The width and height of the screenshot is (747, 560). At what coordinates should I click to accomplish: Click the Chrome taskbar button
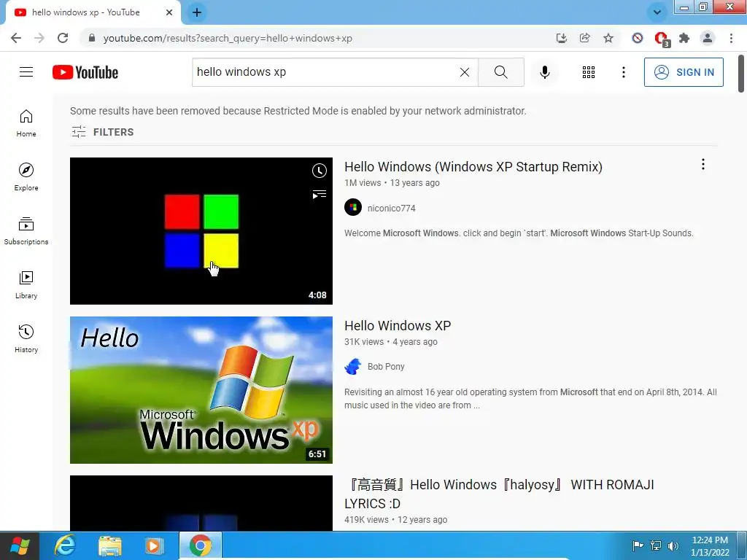coord(201,545)
